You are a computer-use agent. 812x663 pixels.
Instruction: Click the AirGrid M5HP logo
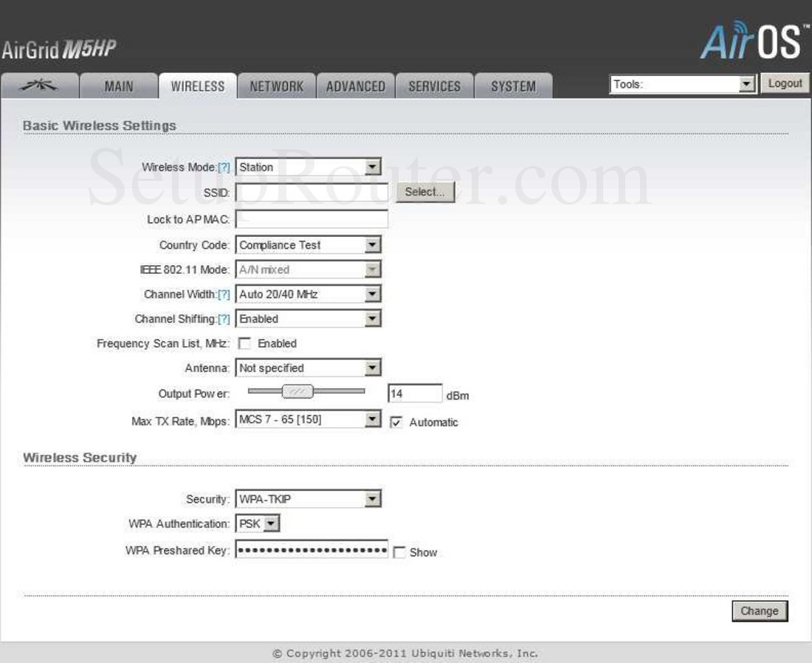click(x=59, y=44)
